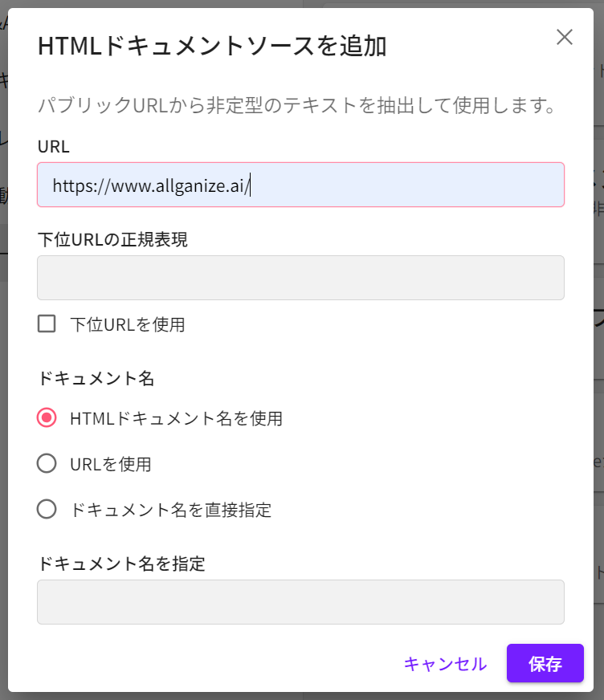The height and width of the screenshot is (700, 604).
Task: Click the 下位URLの正規表現 input box
Action: coord(300,278)
